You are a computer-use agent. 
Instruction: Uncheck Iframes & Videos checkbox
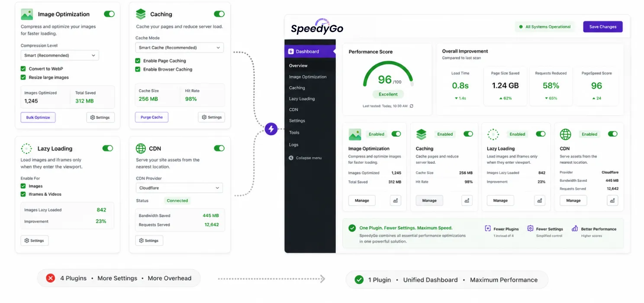pyautogui.click(x=23, y=194)
